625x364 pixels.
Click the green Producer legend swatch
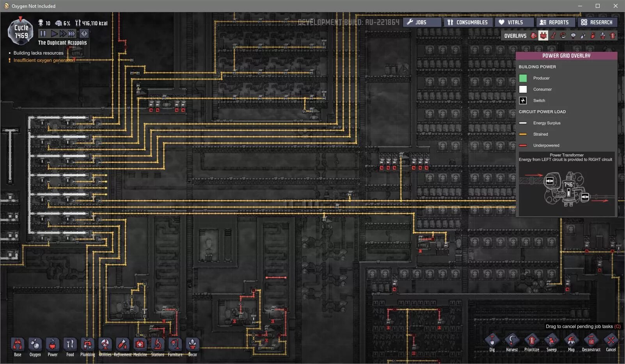523,78
